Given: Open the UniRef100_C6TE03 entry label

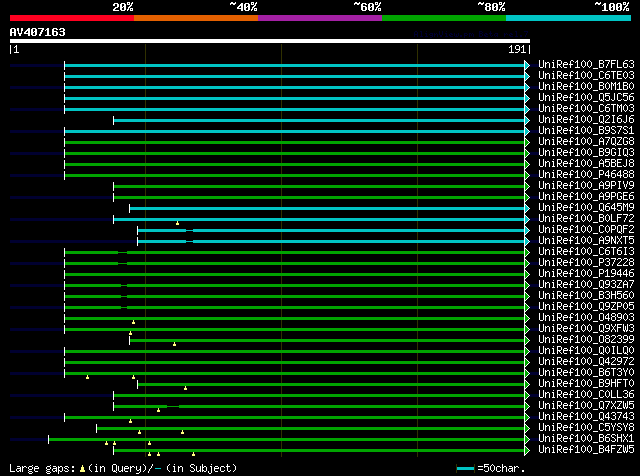Looking at the screenshot, I should tap(586, 76).
